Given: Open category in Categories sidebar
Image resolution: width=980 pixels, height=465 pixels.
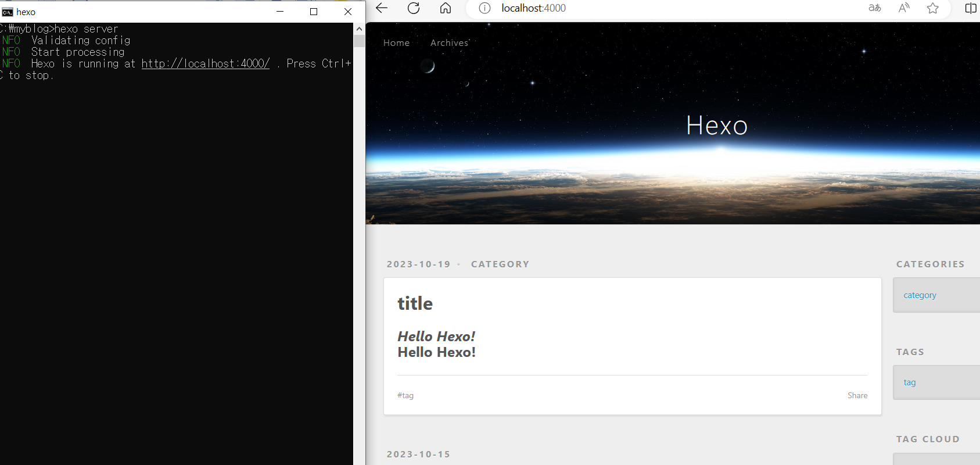Looking at the screenshot, I should pos(920,295).
